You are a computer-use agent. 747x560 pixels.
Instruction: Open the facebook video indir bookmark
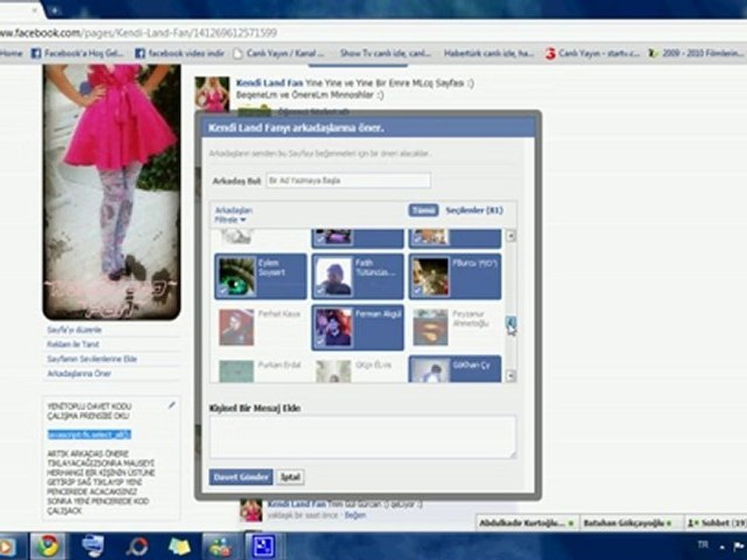point(180,54)
